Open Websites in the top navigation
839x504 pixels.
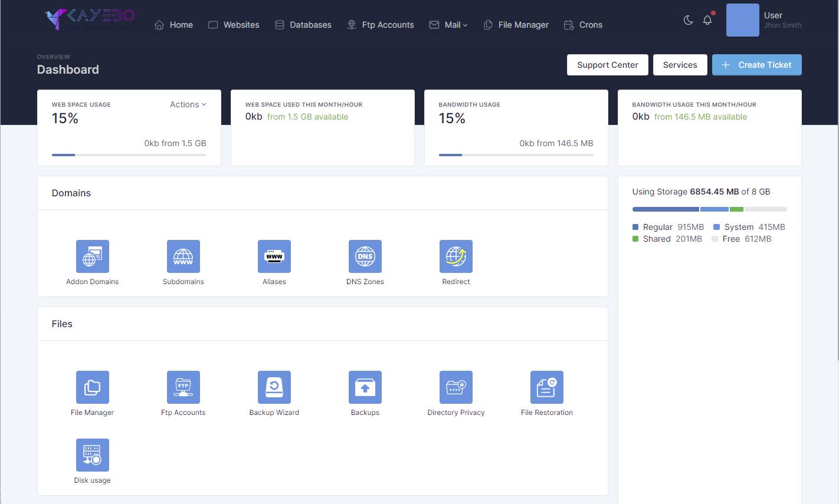[234, 25]
